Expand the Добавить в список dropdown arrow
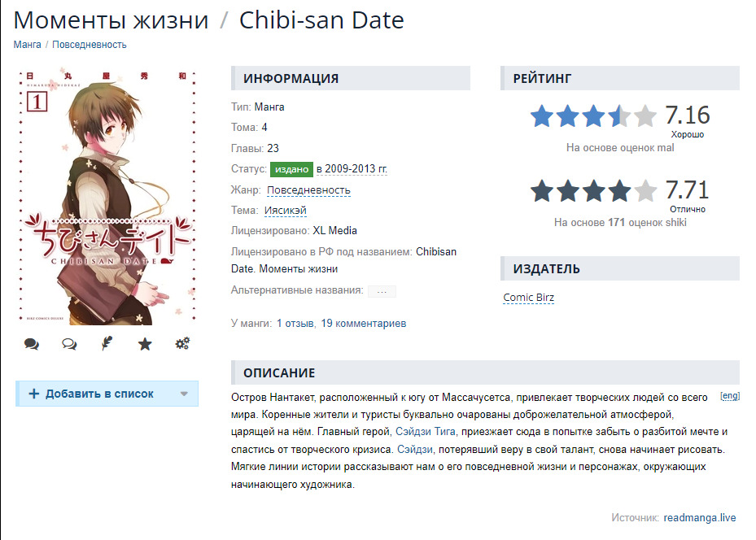756x540 pixels. 184,394
